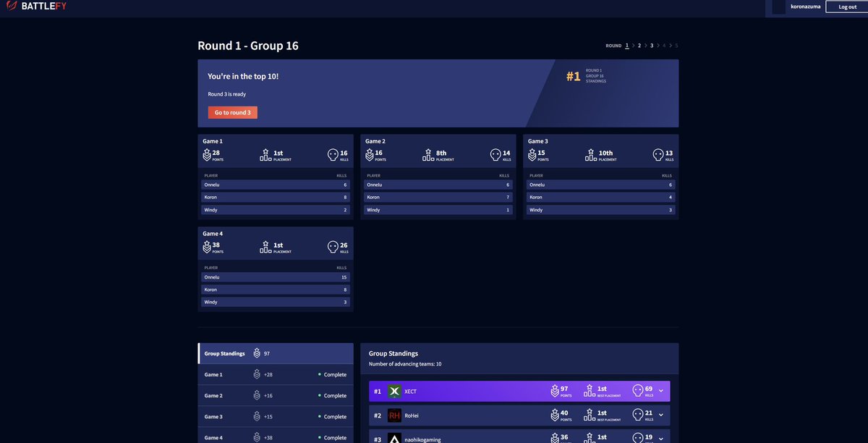The image size is (868, 443).
Task: Click the XECT team logo
Action: pyautogui.click(x=394, y=392)
